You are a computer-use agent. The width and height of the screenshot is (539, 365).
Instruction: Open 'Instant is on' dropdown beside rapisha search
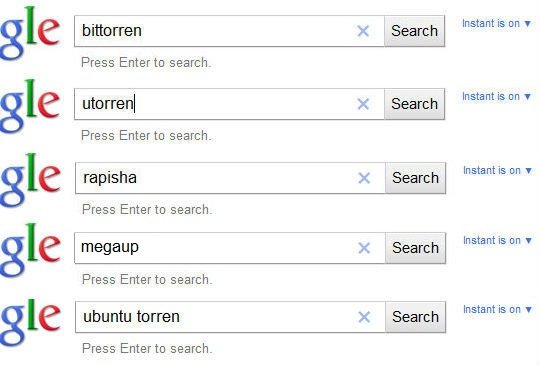(x=497, y=170)
